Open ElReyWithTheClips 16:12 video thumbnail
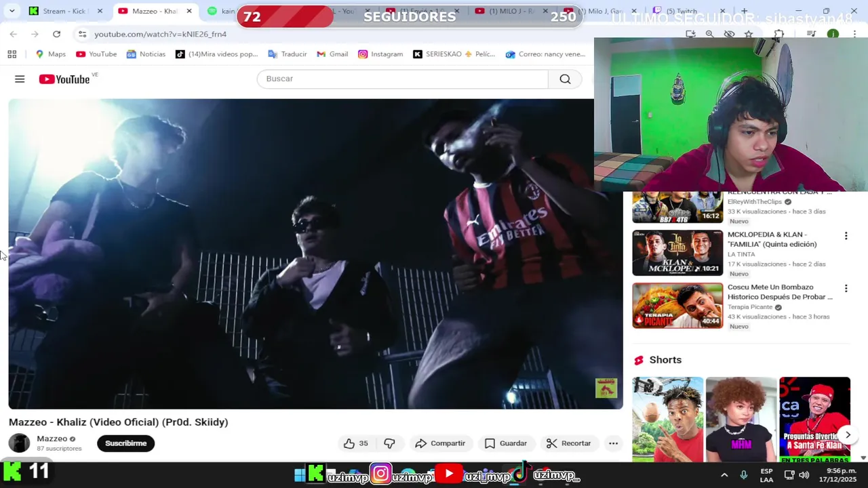 click(677, 207)
